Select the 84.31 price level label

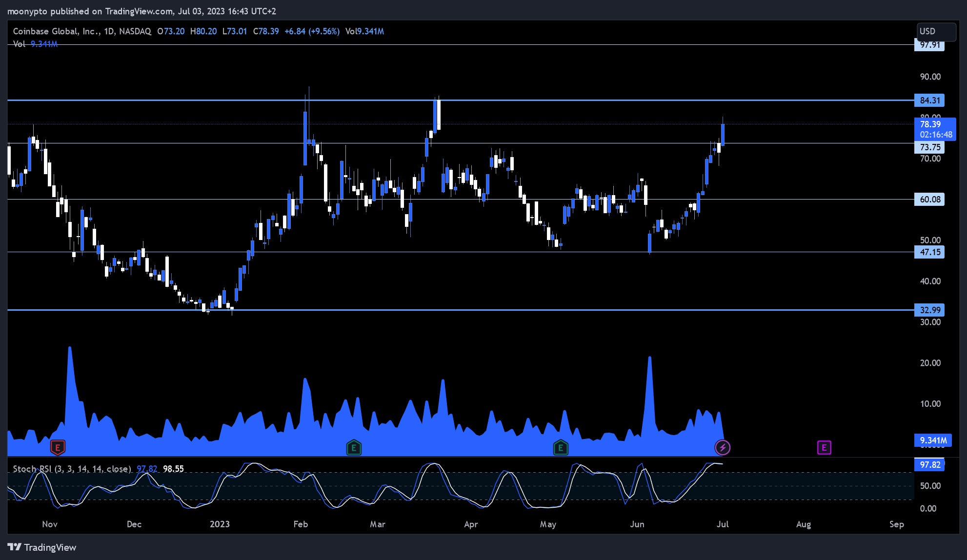tap(929, 100)
